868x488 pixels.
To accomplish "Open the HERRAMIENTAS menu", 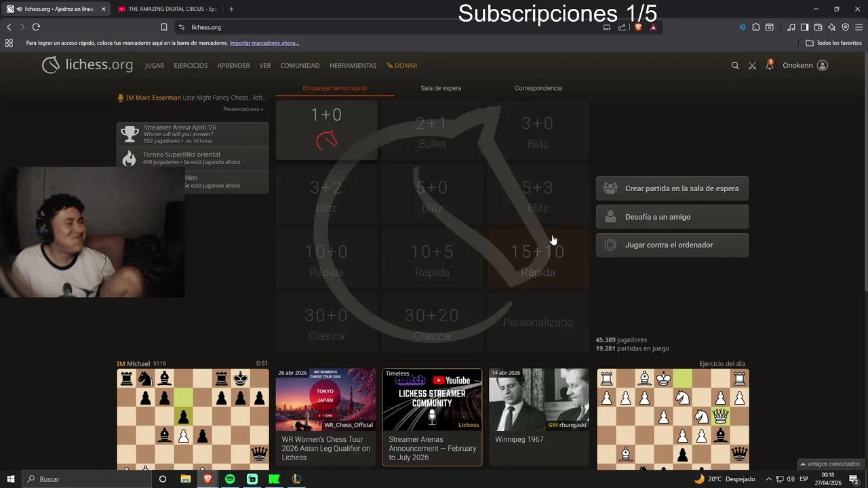I will (x=353, y=66).
